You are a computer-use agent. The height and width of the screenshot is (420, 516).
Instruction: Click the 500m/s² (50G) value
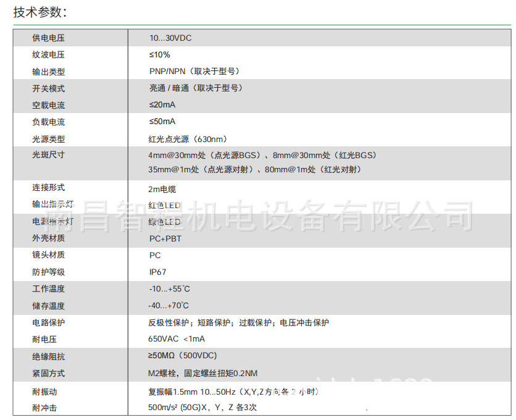(x=202, y=408)
